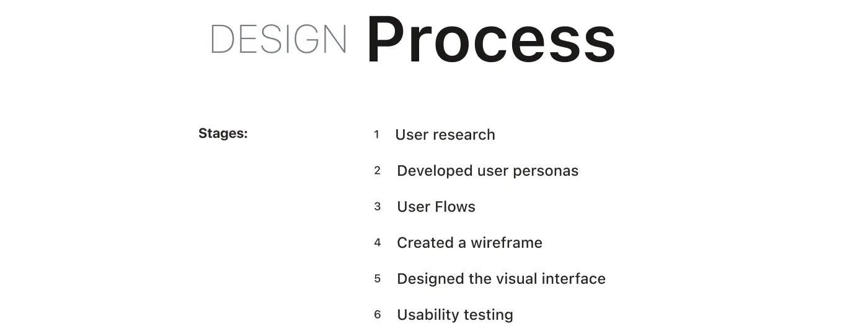Click the number 2 list marker
868x326 pixels.
[377, 170]
